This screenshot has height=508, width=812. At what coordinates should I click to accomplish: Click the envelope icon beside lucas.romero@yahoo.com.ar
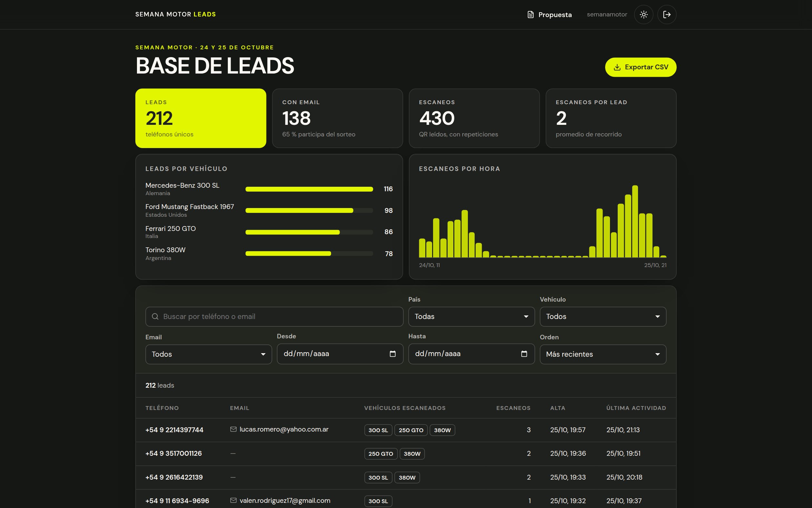(233, 429)
